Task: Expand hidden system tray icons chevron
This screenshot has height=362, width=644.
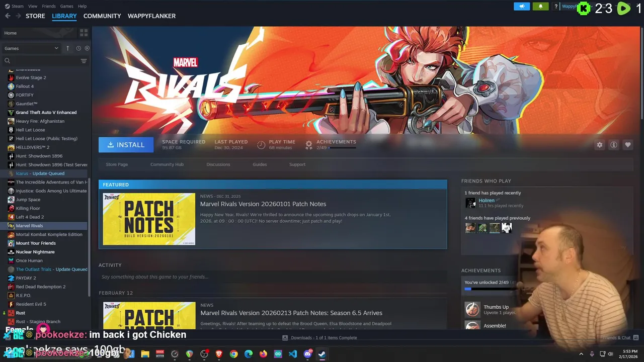Action: (x=581, y=354)
